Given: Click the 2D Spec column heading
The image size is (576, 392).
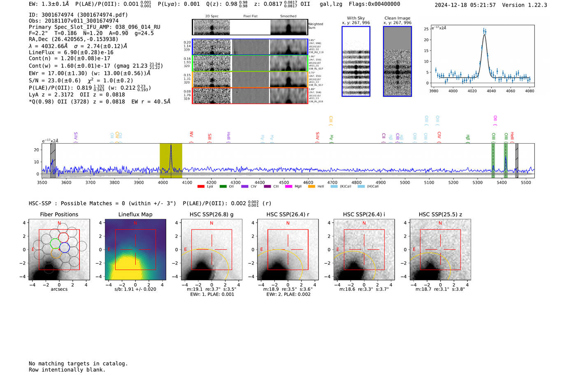Looking at the screenshot, I should pyautogui.click(x=212, y=16).
